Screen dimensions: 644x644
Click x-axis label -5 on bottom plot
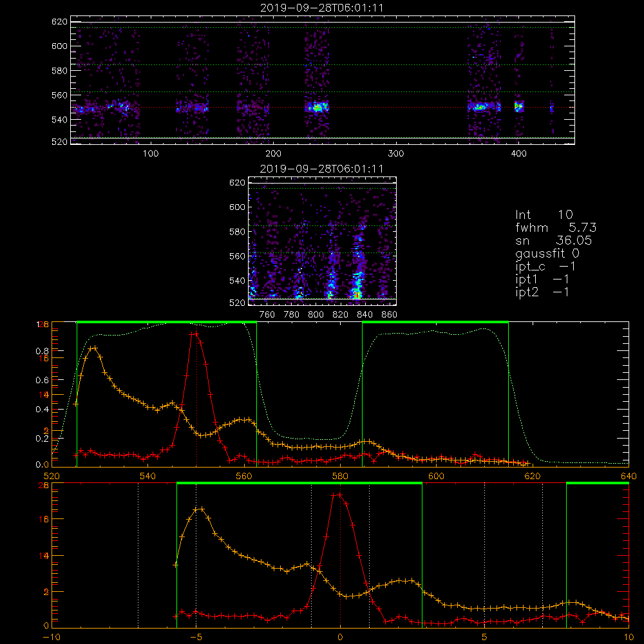pyautogui.click(x=196, y=638)
